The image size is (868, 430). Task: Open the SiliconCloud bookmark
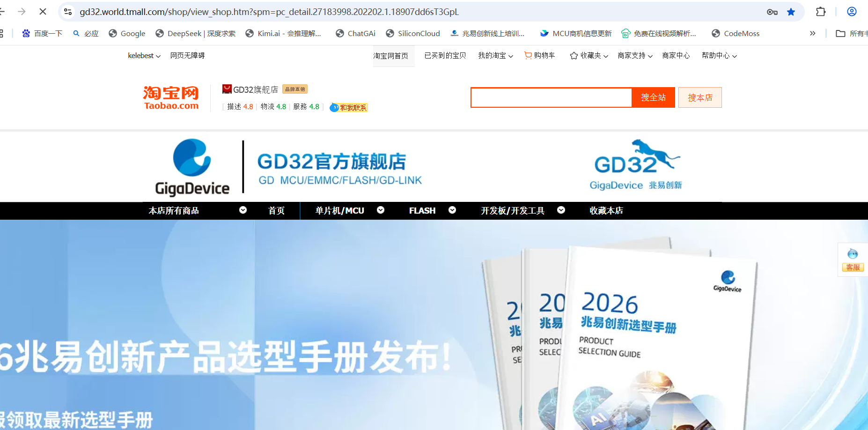click(413, 33)
